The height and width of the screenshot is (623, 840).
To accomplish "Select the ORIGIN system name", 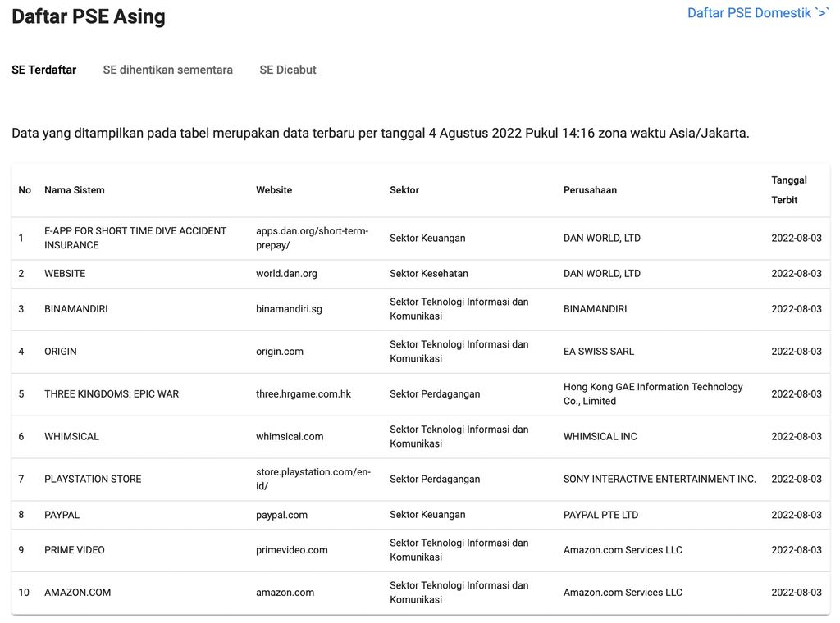I will click(x=61, y=352).
